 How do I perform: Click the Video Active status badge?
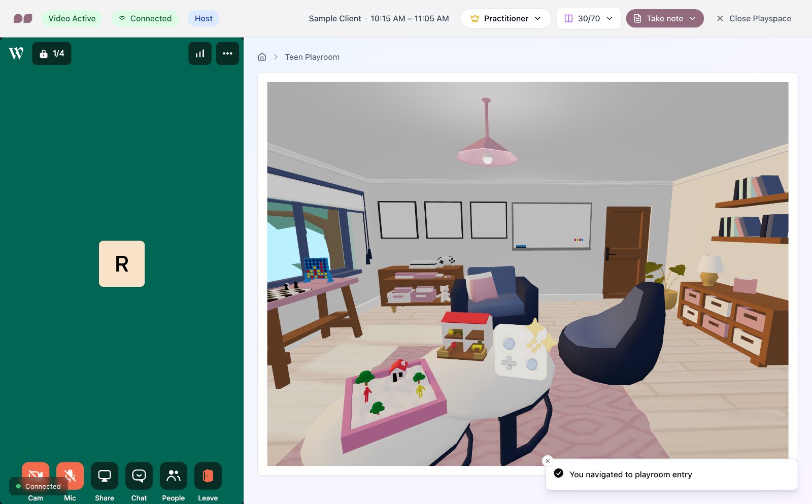(x=72, y=18)
